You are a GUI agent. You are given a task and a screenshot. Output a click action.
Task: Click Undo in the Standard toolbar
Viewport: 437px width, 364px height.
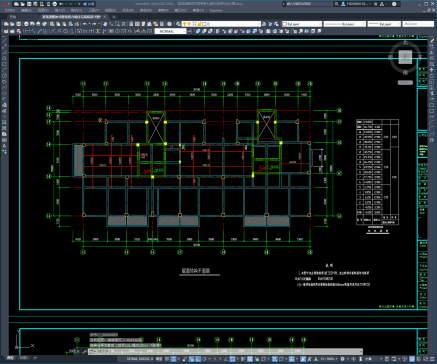(x=85, y=24)
